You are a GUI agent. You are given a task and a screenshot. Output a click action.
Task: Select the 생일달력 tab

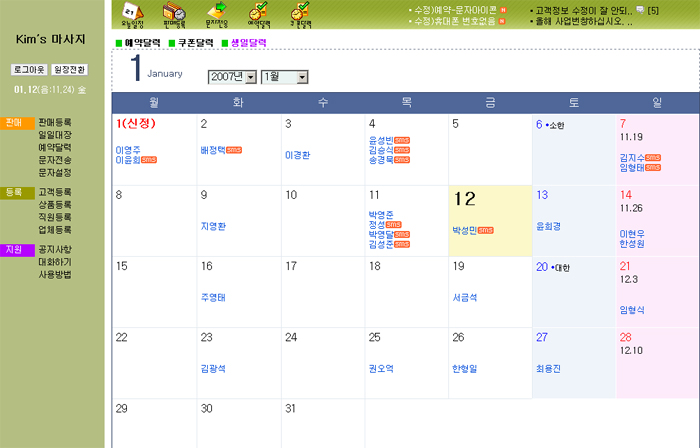(x=248, y=43)
